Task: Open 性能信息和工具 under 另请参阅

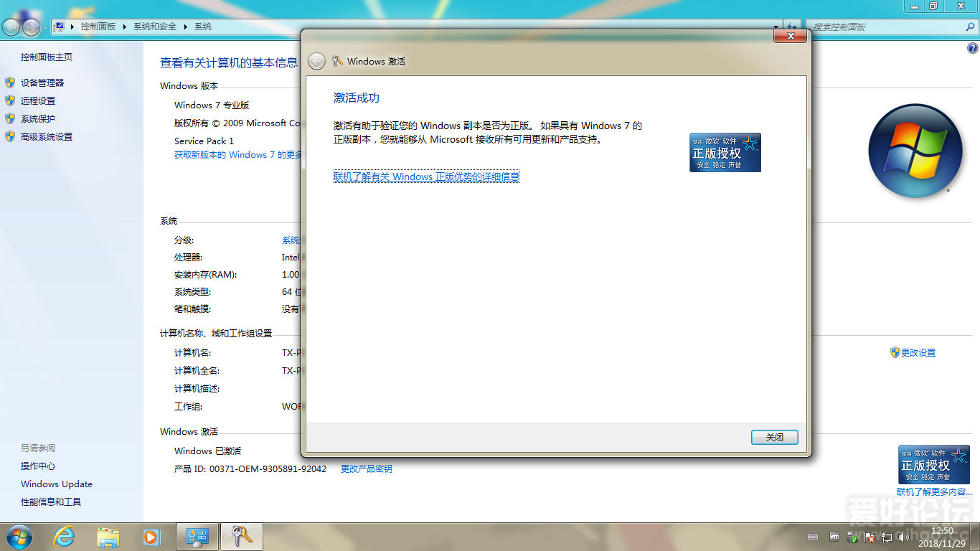Action: (x=51, y=501)
